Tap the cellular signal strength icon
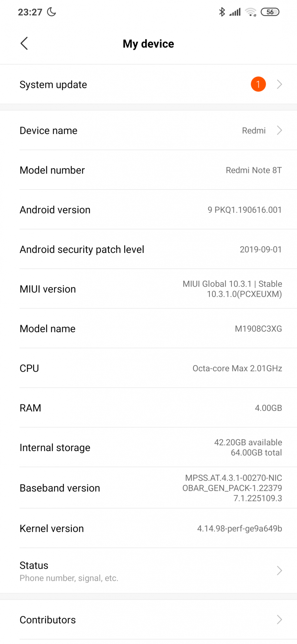The width and height of the screenshot is (297, 644). [235, 12]
